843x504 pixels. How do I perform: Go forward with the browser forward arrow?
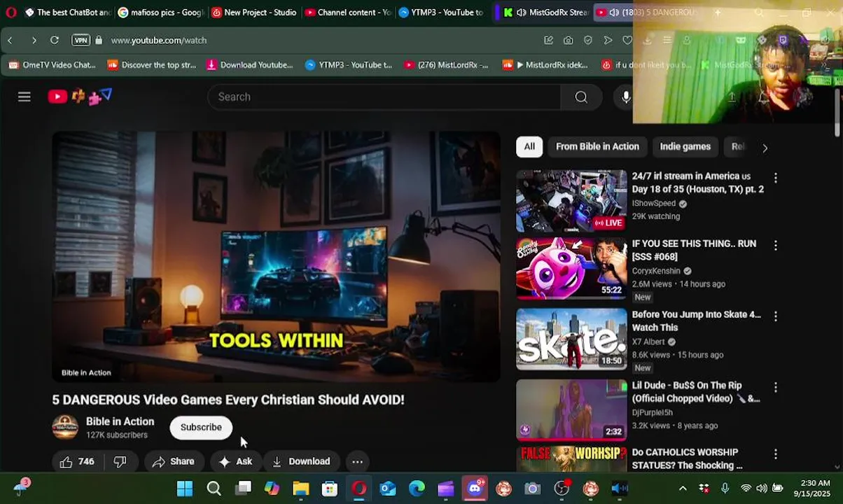point(34,41)
